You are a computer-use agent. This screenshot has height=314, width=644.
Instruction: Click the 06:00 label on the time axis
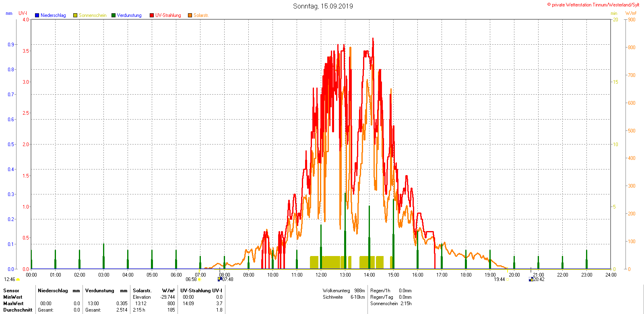pyautogui.click(x=176, y=275)
